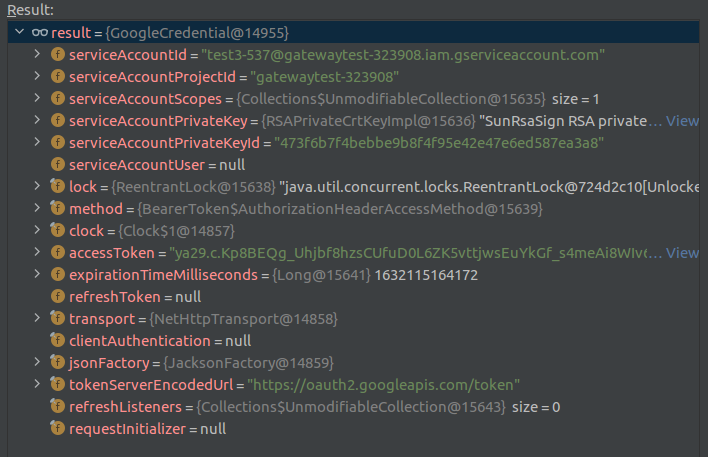This screenshot has height=457, width=708.
Task: Open View link for accessToken value
Action: coord(682,252)
